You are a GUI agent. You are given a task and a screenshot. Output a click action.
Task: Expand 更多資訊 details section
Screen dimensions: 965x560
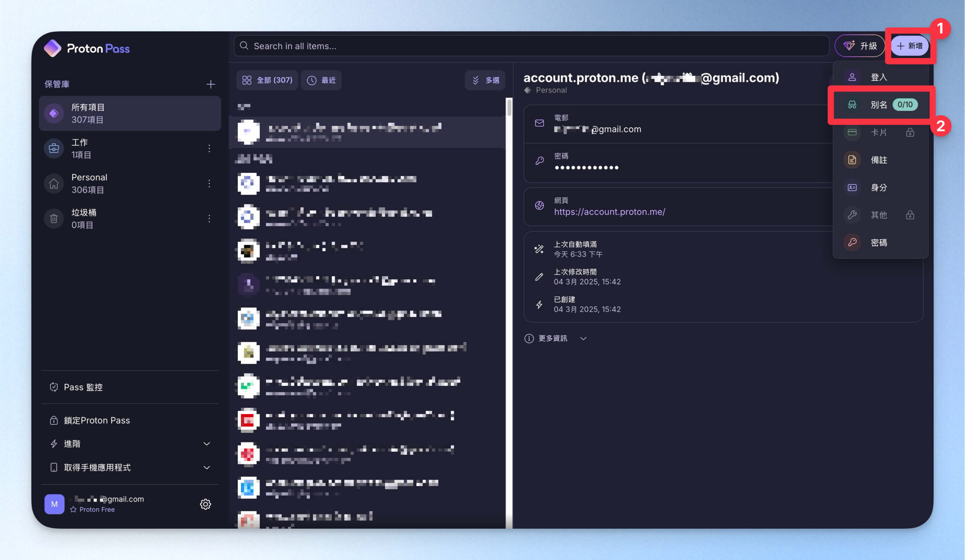(x=555, y=338)
